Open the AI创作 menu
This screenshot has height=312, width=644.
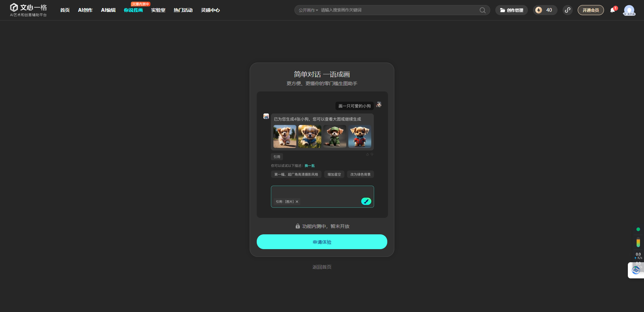pos(85,10)
